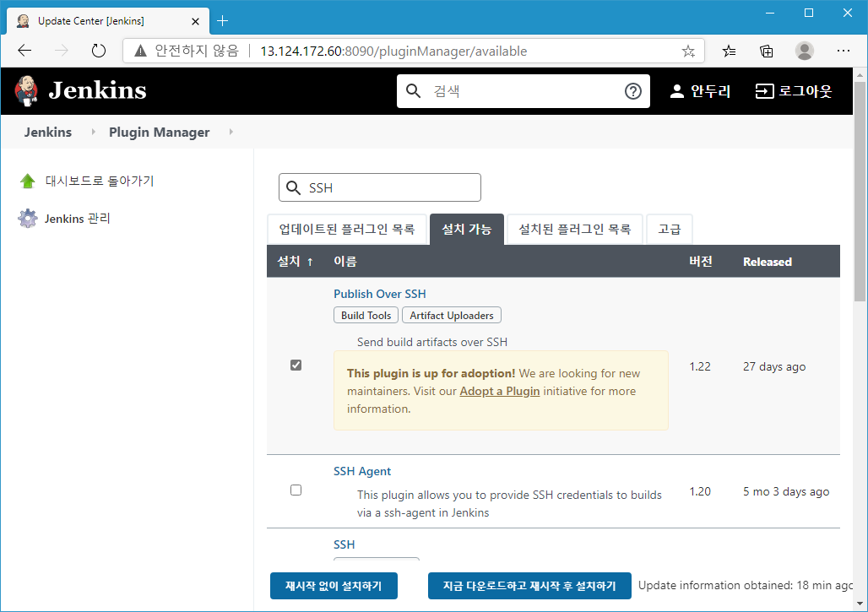Click 지금 다운로드하고 재시작 후 설치하기 button
The height and width of the screenshot is (612, 868).
tap(529, 586)
